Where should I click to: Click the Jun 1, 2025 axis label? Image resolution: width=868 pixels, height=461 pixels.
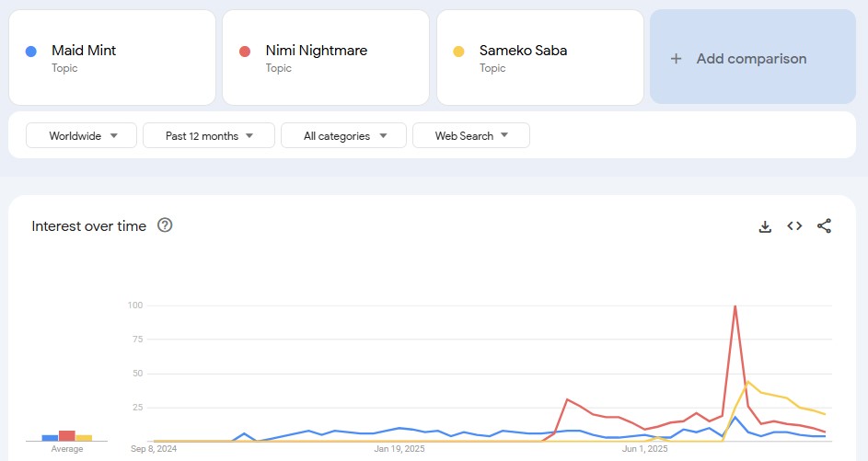click(644, 449)
